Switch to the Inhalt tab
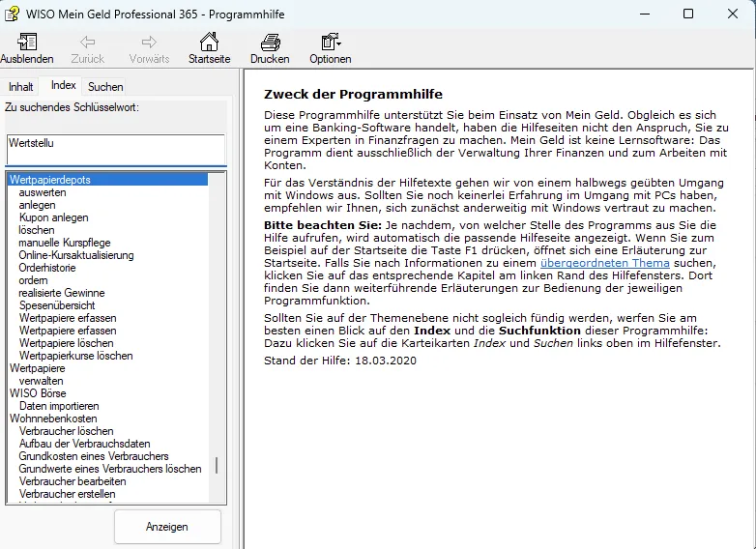This screenshot has width=756, height=549. 21,87
